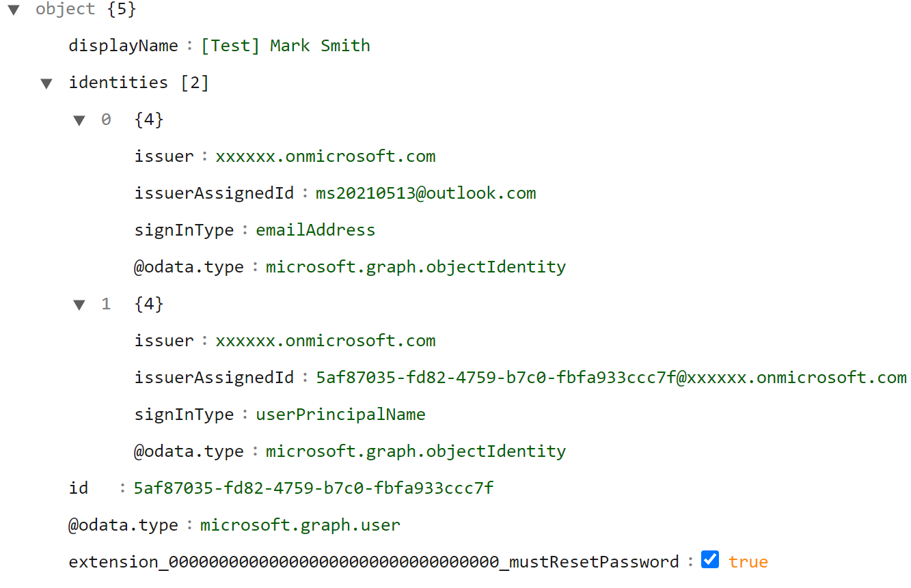Click the userPrincipalName signInType value

coord(340,414)
